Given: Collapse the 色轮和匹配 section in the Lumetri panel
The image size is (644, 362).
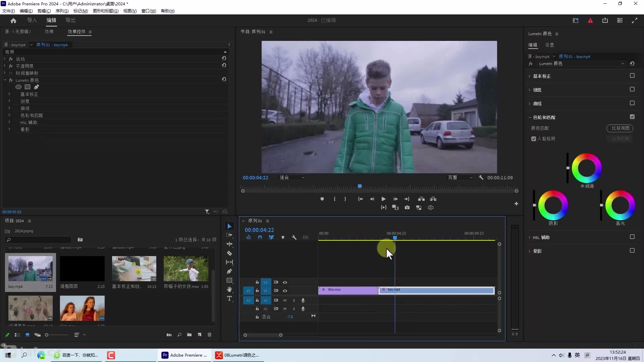Looking at the screenshot, I should (x=530, y=118).
